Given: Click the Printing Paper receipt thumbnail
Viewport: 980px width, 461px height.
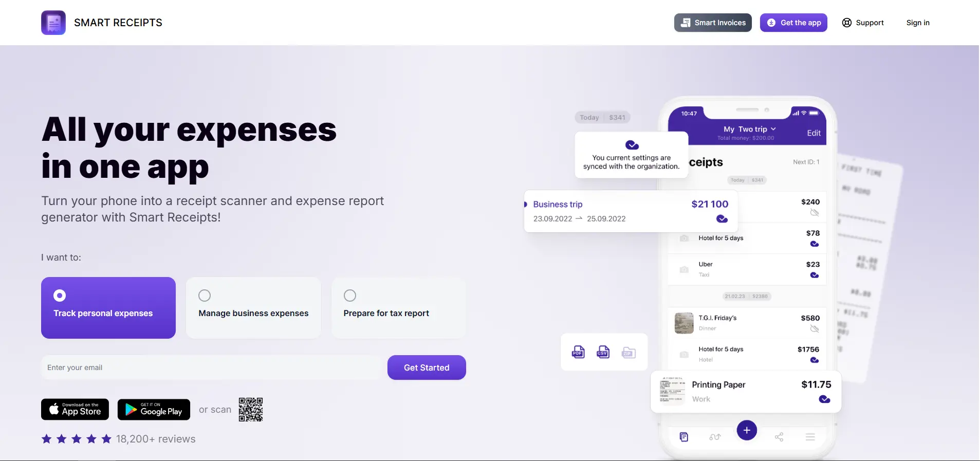Looking at the screenshot, I should [672, 392].
